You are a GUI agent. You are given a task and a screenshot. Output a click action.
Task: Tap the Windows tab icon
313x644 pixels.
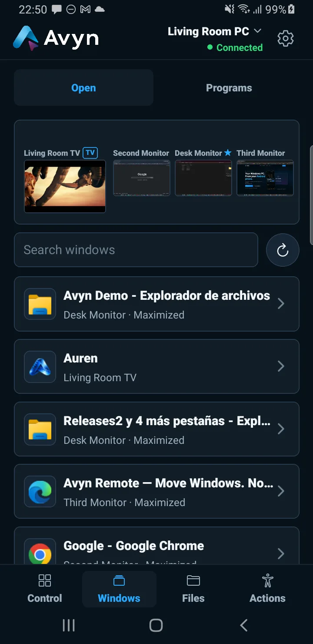tap(119, 580)
